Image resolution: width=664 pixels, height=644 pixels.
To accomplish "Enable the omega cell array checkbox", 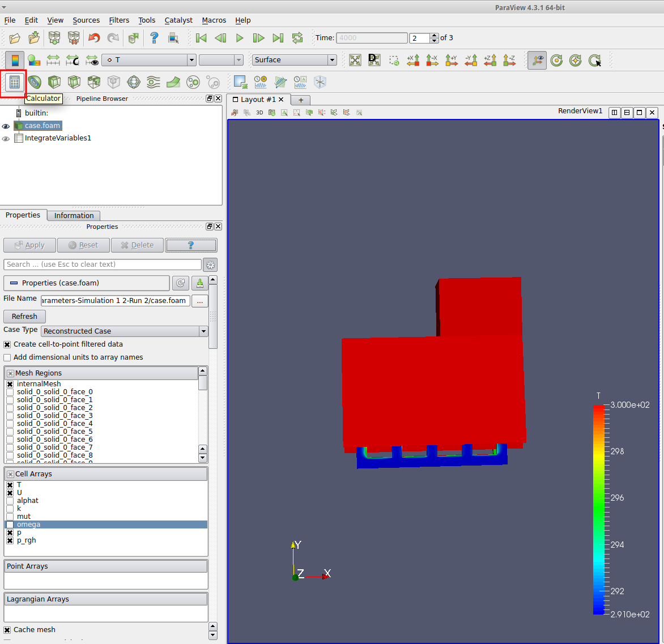I will 10,524.
